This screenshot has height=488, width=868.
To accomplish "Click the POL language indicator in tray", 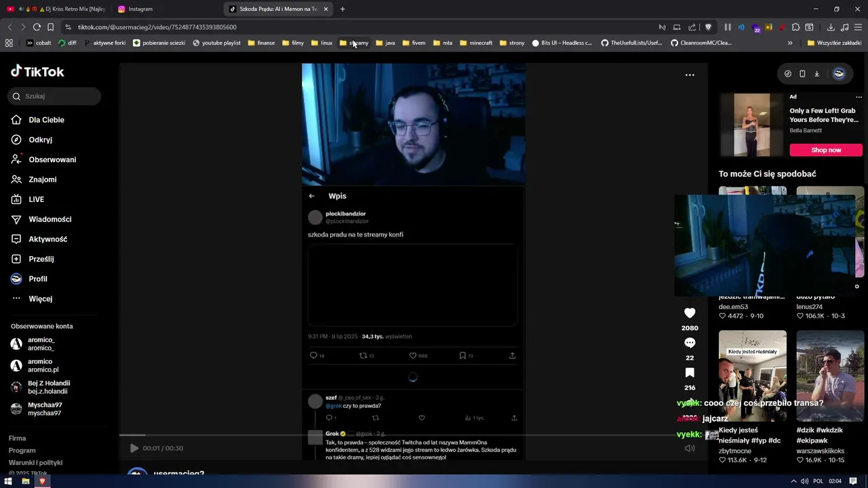I will [x=818, y=481].
